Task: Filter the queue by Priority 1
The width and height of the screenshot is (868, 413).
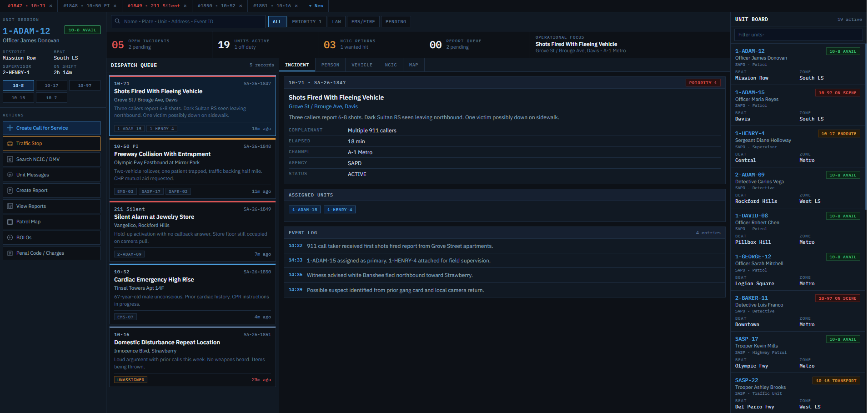Action: 306,22
